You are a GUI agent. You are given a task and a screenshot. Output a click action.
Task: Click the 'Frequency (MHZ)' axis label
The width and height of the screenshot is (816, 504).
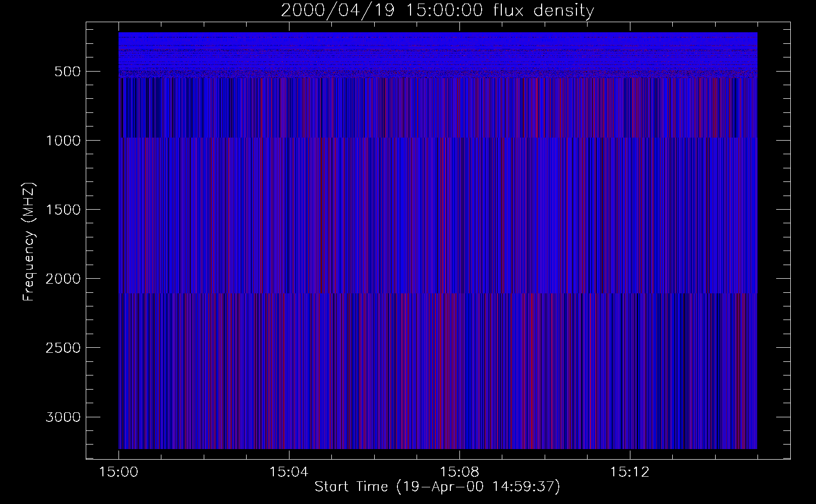[29, 241]
